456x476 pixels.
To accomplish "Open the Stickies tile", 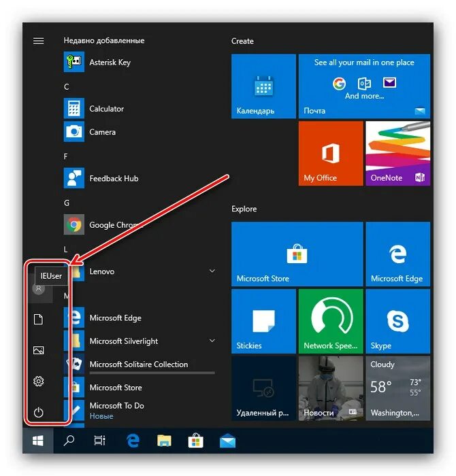I will (263, 321).
